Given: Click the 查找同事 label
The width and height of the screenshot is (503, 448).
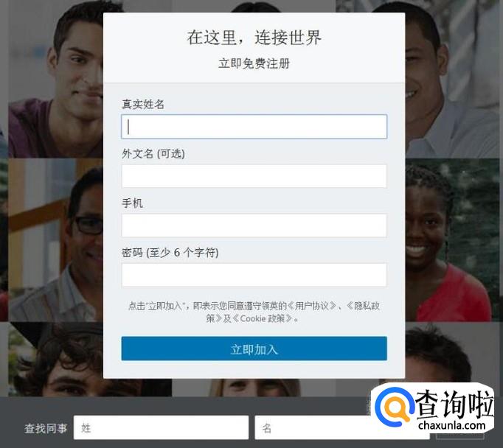Looking at the screenshot, I should pyautogui.click(x=46, y=428).
